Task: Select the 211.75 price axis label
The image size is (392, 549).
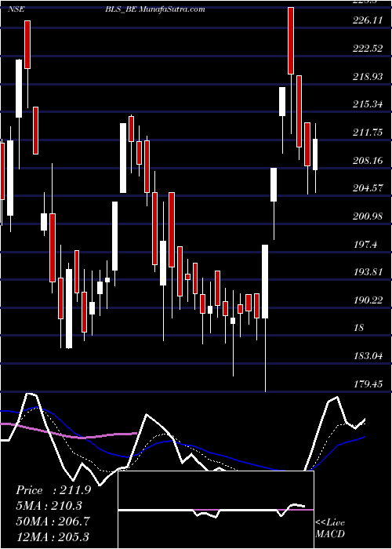Action: tap(368, 133)
